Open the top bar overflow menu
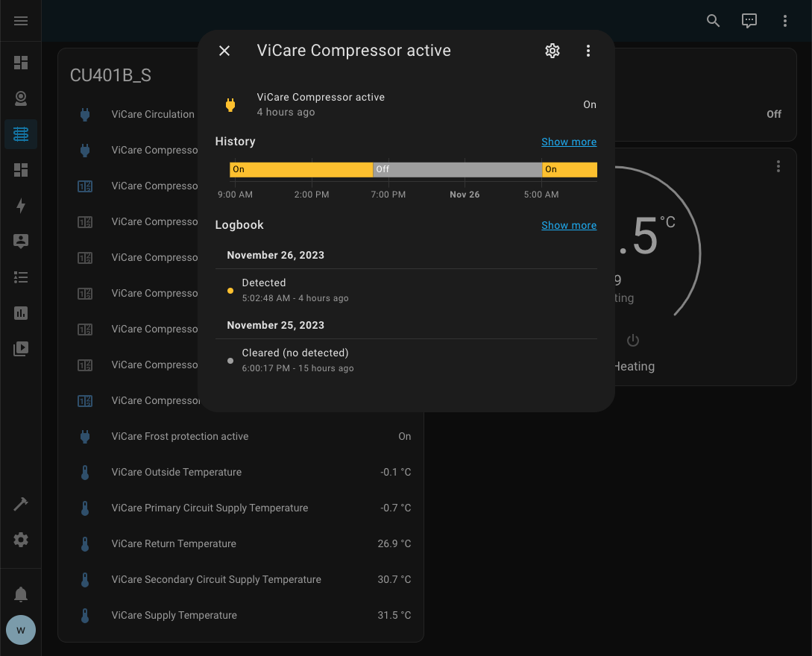This screenshot has height=656, width=812. point(784,21)
